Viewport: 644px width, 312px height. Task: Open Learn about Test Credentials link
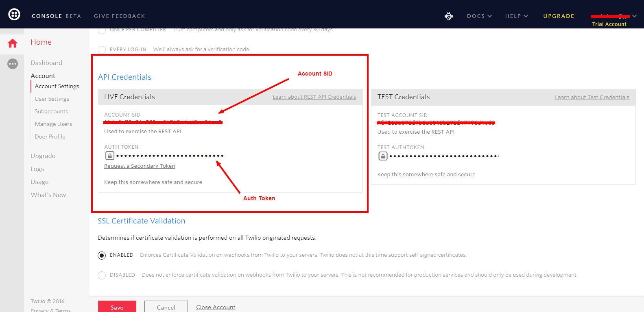pos(592,97)
